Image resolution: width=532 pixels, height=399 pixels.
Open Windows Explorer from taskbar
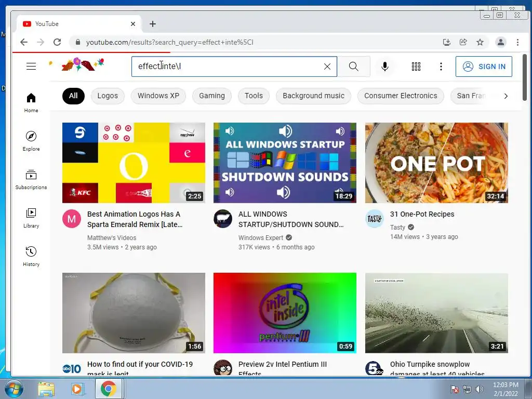(46, 389)
